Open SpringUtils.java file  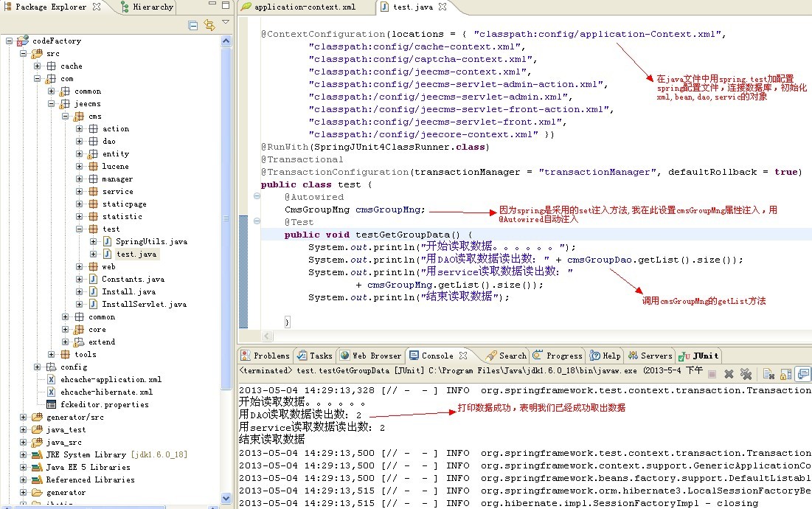tap(151, 242)
